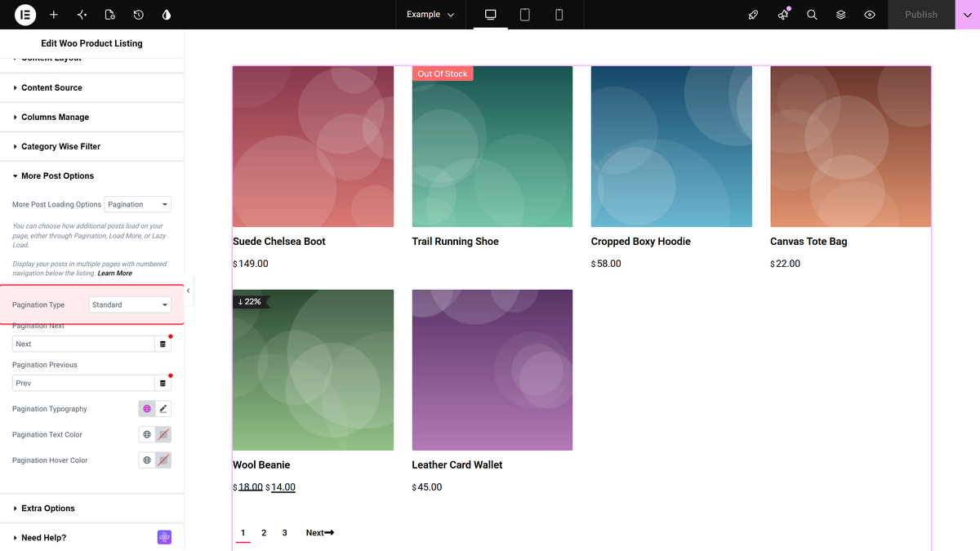
Task: Expand the Content Source section
Action: pos(92,87)
